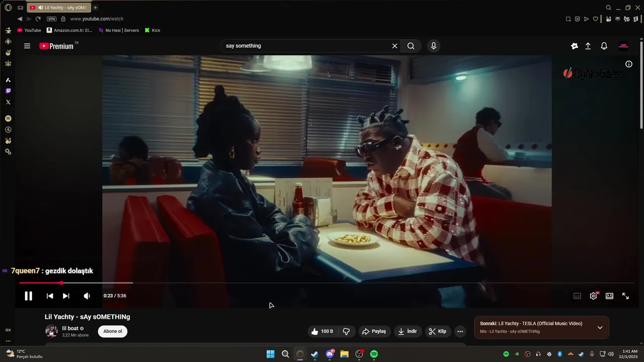Open the upload video icon

point(588,46)
